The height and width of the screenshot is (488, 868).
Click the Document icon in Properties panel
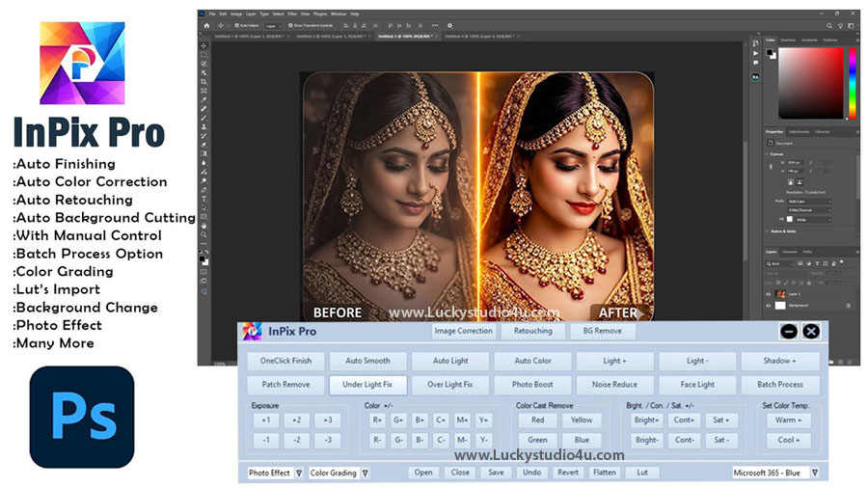pyautogui.click(x=771, y=143)
